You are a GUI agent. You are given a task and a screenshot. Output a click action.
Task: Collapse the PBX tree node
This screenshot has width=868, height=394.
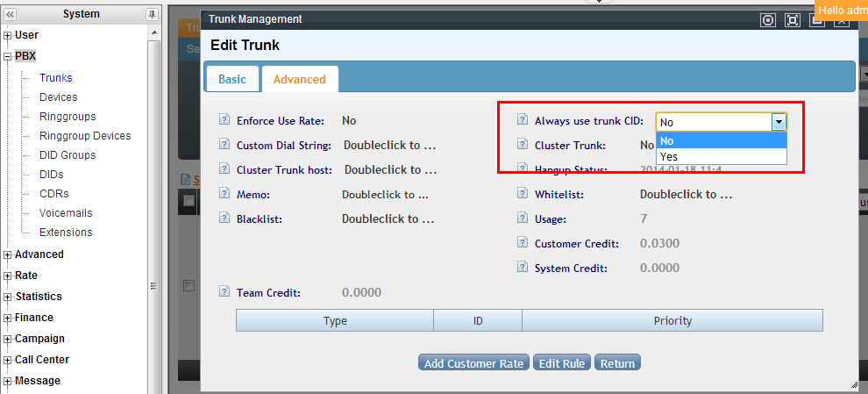8,56
